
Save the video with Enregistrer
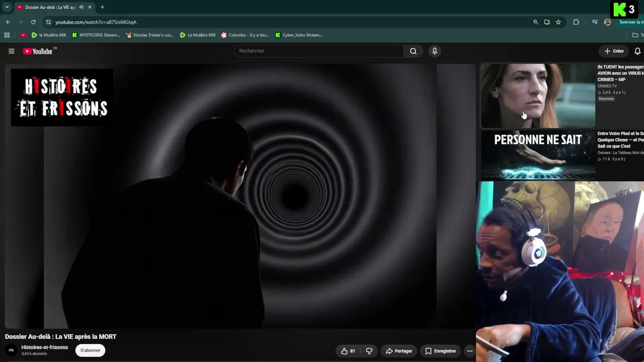[x=440, y=351]
